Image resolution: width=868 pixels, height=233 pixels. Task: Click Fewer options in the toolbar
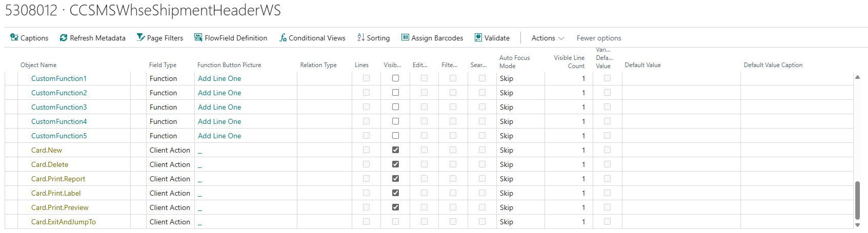tap(598, 38)
